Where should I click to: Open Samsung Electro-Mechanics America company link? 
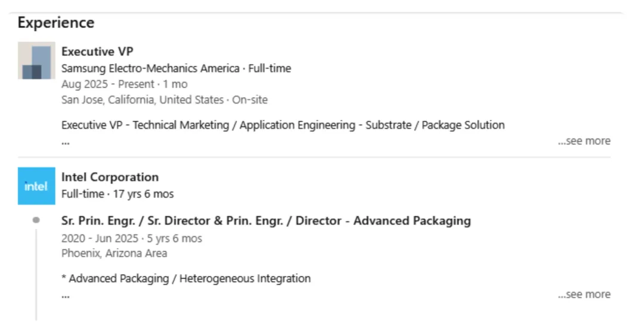[x=150, y=69]
